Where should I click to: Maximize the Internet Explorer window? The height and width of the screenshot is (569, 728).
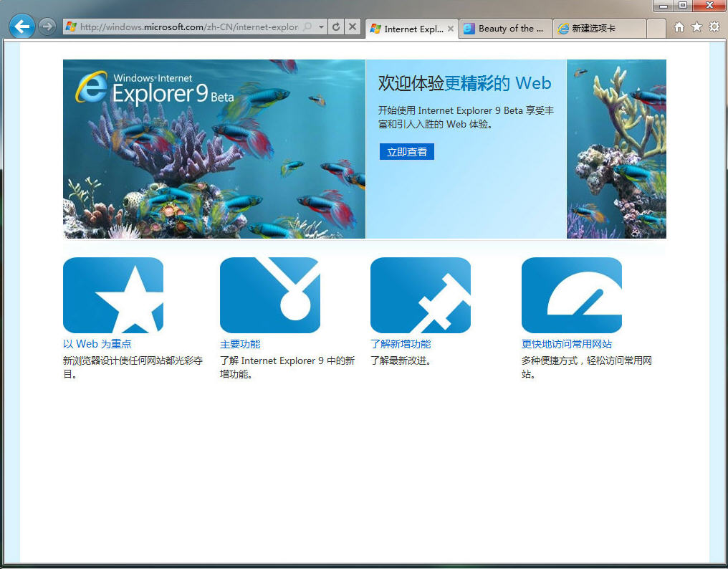pyautogui.click(x=683, y=6)
